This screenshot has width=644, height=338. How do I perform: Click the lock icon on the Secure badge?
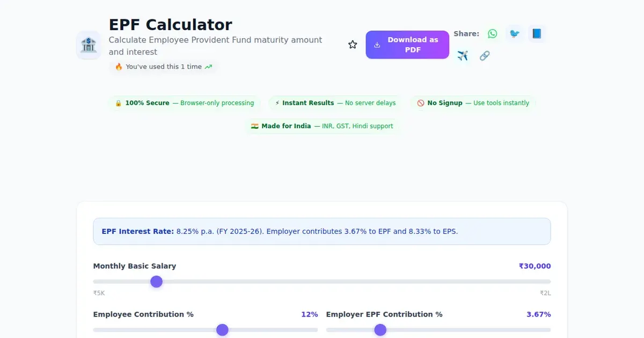pos(119,103)
